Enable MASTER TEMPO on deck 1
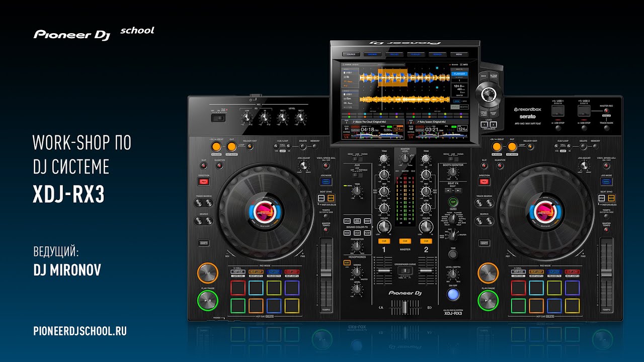 (326, 231)
